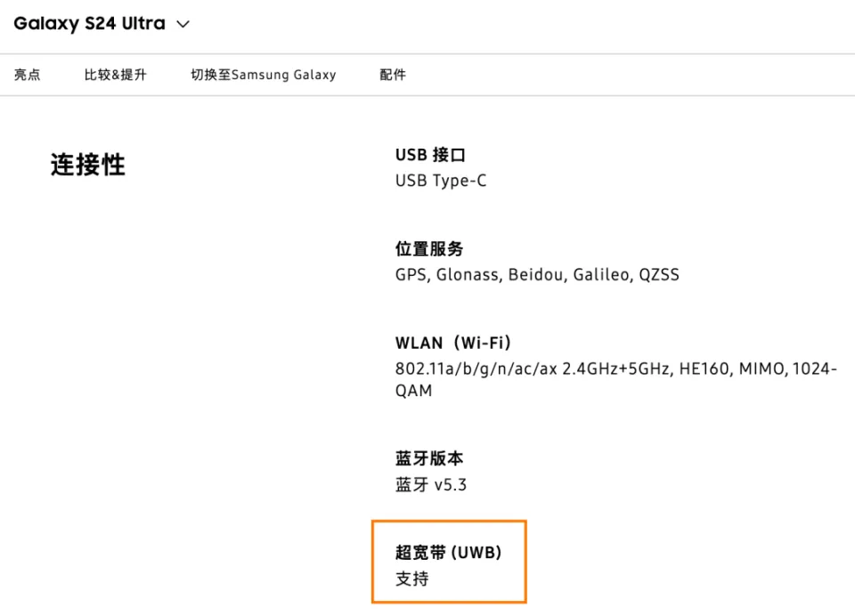
Task: Select the 超宽带 (UWB) label
Action: (449, 553)
